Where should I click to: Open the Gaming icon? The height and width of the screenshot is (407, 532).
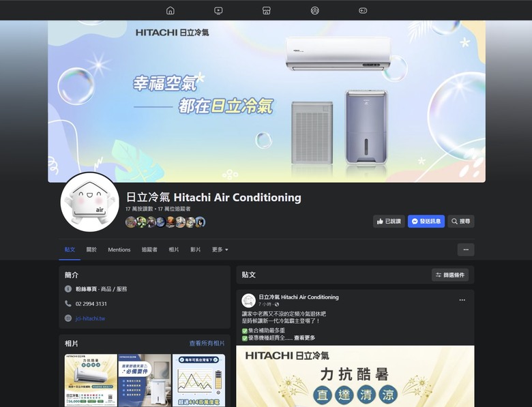pos(363,10)
